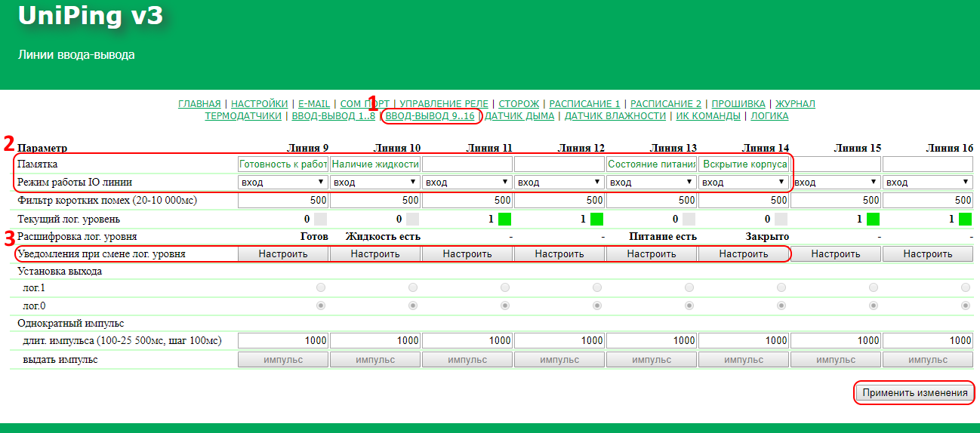Click the green level indicator for Линия 11
The image size is (980, 433).
[504, 220]
